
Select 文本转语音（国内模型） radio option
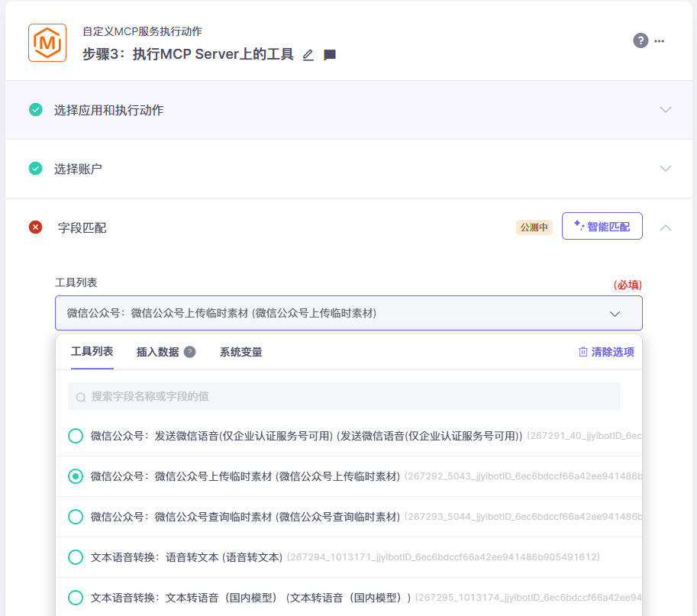(x=76, y=598)
